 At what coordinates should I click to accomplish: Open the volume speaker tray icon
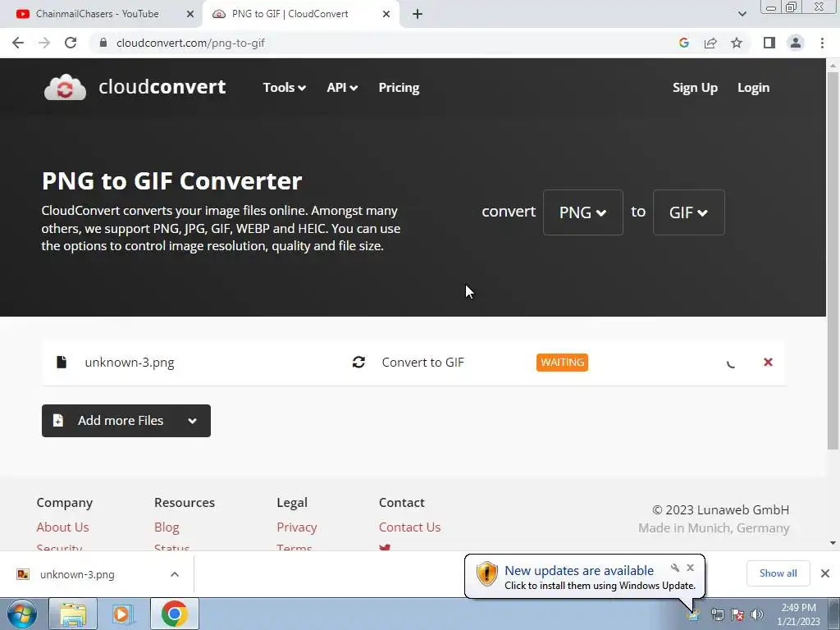point(757,614)
